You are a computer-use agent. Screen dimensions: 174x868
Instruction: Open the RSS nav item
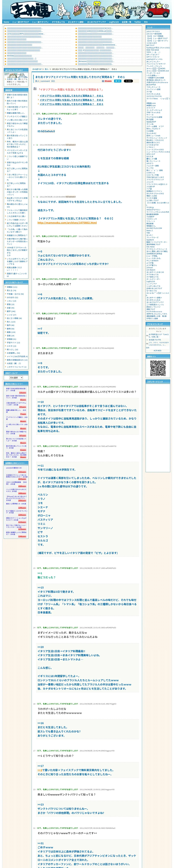tap(146, 22)
